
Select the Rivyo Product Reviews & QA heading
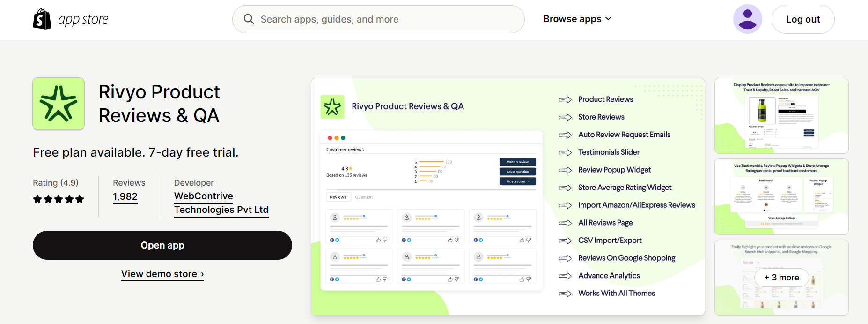pos(159,104)
